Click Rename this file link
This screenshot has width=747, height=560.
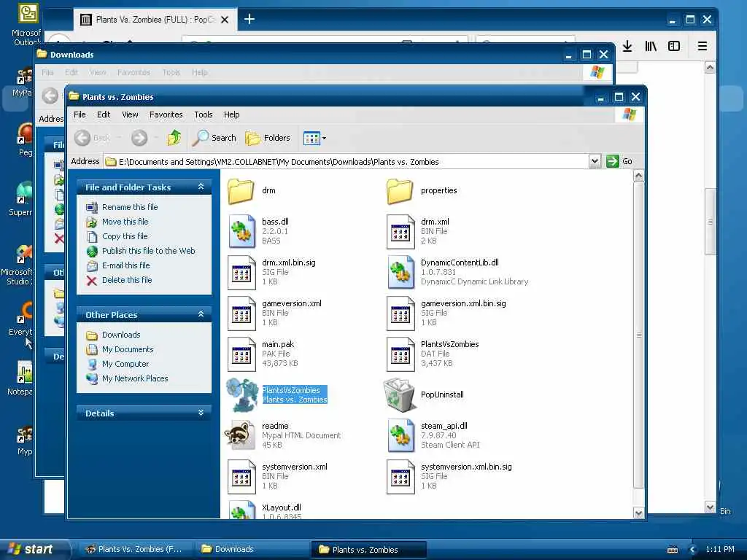(130, 207)
